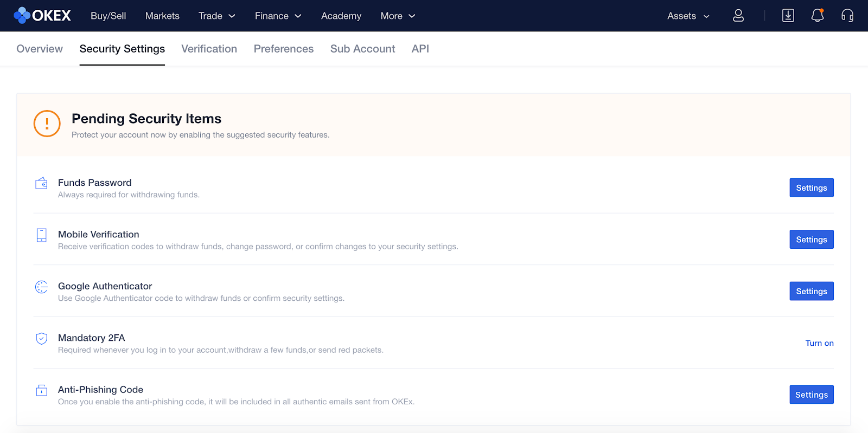868x433 pixels.
Task: Open the user profile icon
Action: pyautogui.click(x=738, y=16)
